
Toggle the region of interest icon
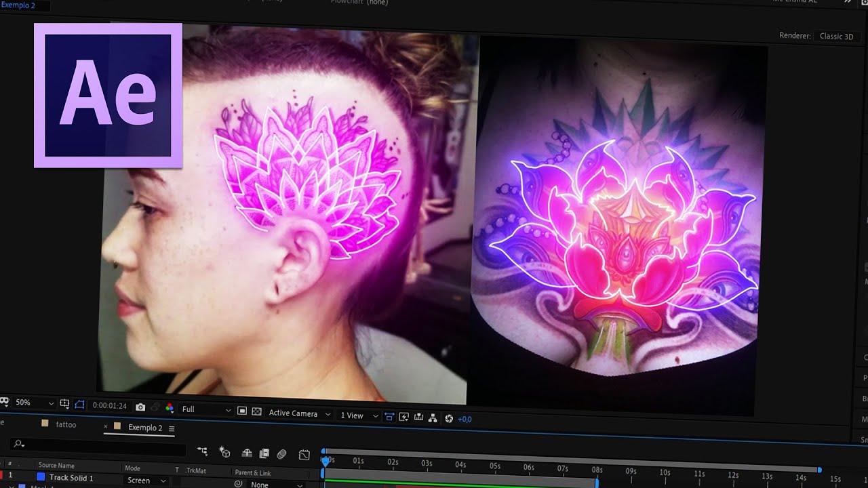point(242,411)
